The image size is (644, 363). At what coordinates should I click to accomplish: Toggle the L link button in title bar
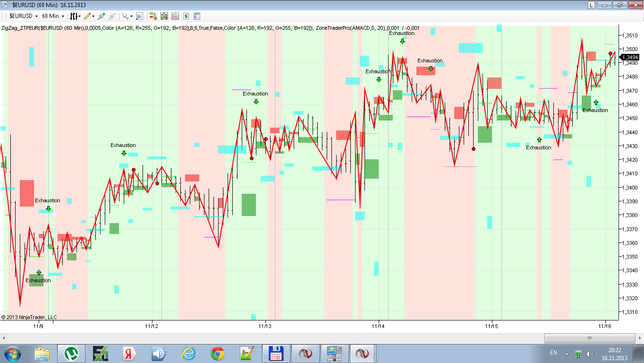pos(591,5)
